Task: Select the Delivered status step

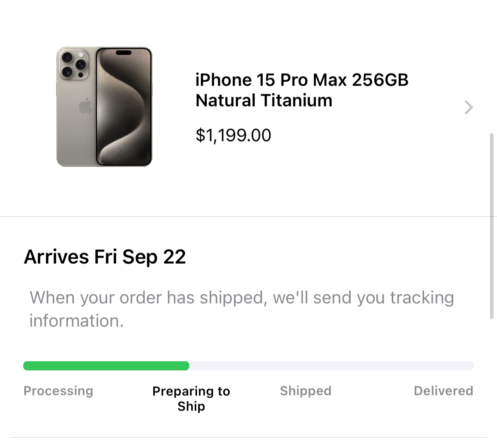Action: coord(444,391)
